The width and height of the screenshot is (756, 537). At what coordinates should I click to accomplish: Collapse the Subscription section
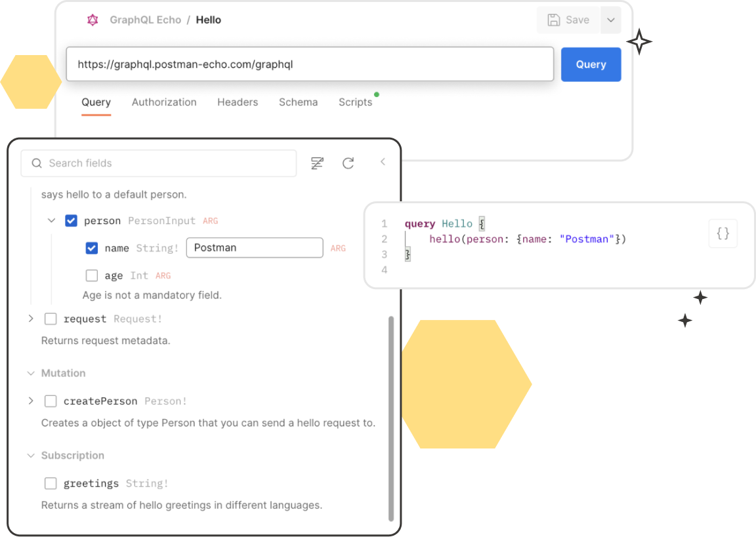click(x=31, y=455)
